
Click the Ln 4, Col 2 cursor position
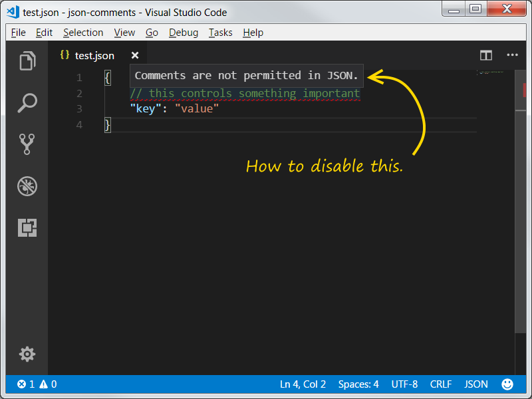click(303, 384)
